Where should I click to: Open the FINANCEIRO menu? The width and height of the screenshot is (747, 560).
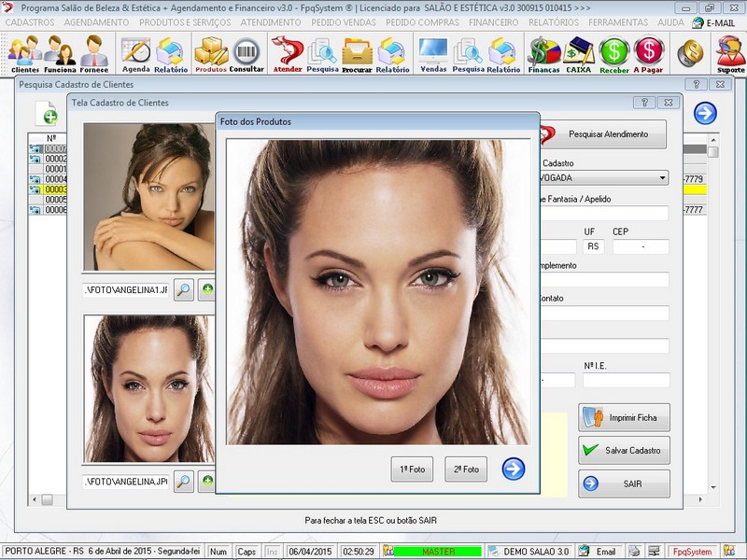point(494,22)
